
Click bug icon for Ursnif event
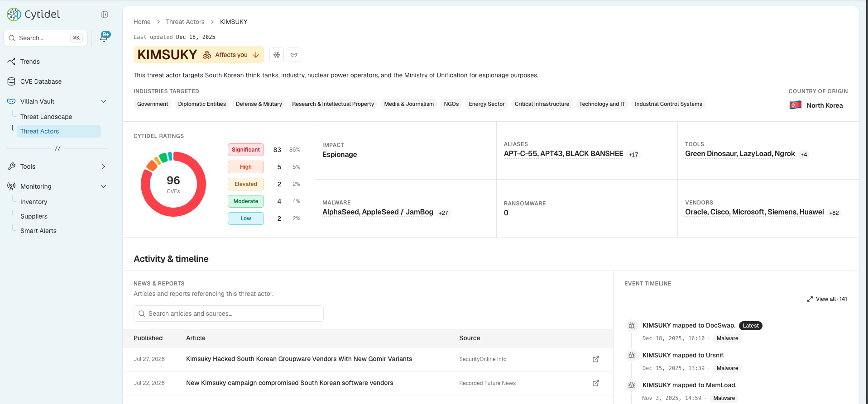pyautogui.click(x=632, y=356)
